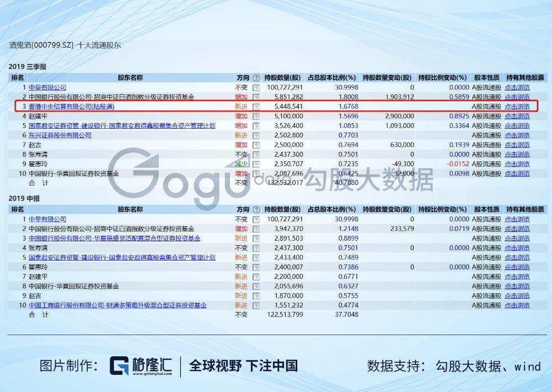The image size is (552, 392).
Task: Click 点击浏览 in the 2,200,000 row
Action: [x=517, y=277]
